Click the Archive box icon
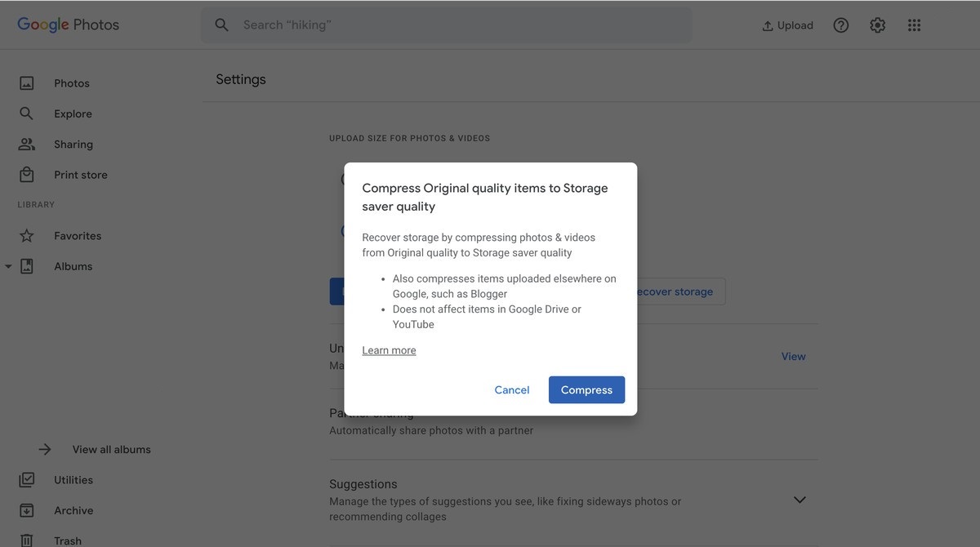The width and height of the screenshot is (980, 547). 27,510
